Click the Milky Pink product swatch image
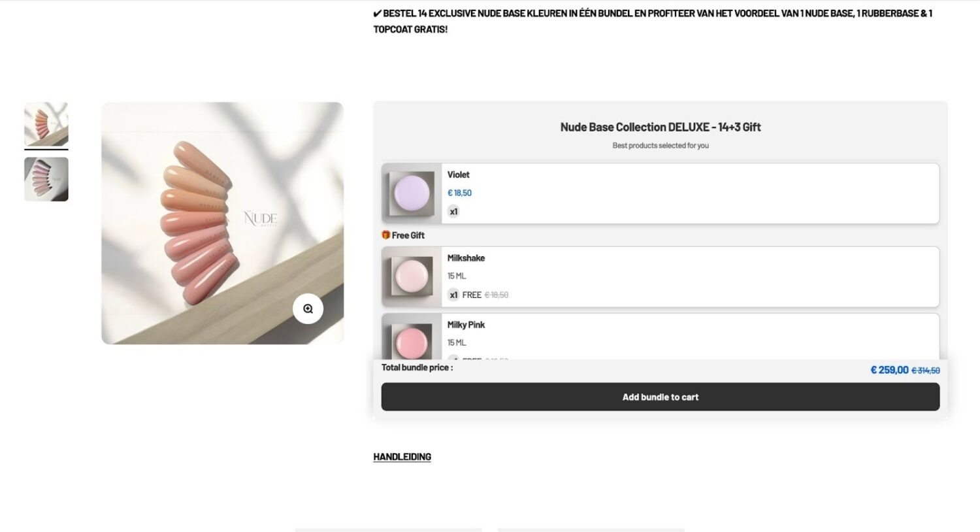 [x=412, y=339]
